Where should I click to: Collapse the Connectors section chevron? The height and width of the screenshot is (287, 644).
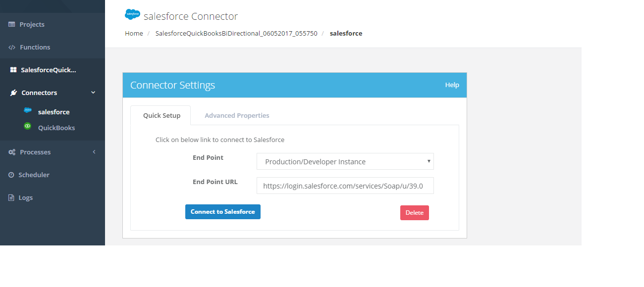pos(93,93)
